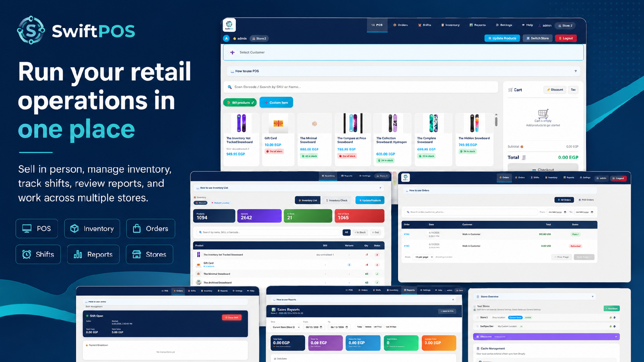644x362 pixels.
Task: Select 'Last 30 Days' in the Reports window
Action: [x=391, y=327]
